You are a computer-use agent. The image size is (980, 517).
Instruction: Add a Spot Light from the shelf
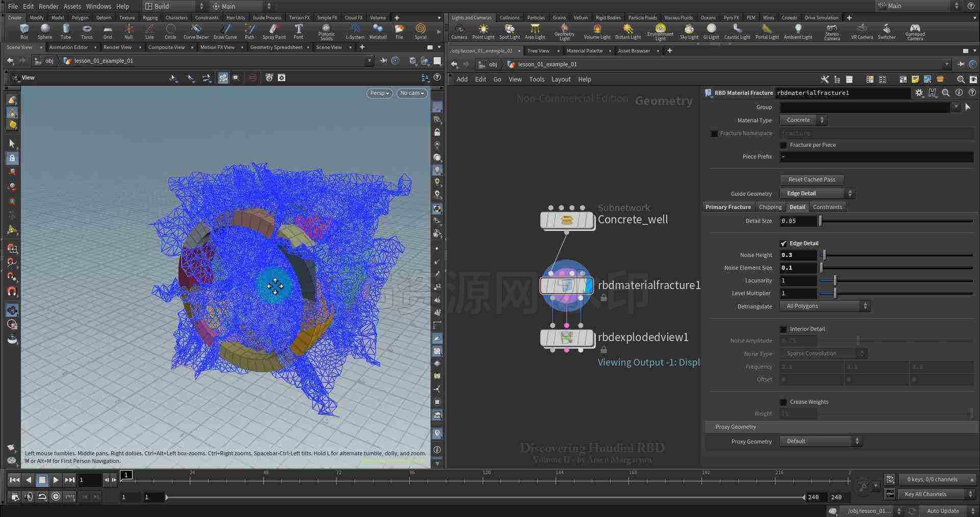point(509,31)
